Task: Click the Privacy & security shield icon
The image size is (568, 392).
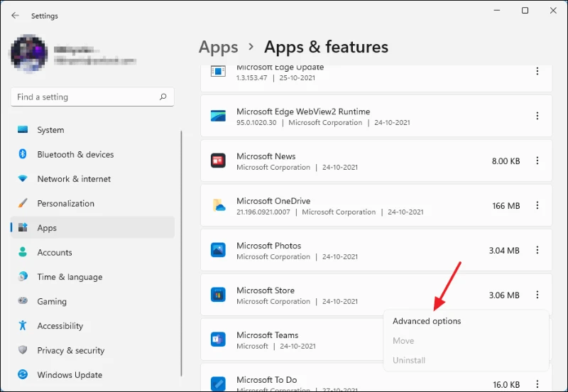Action: pos(23,349)
